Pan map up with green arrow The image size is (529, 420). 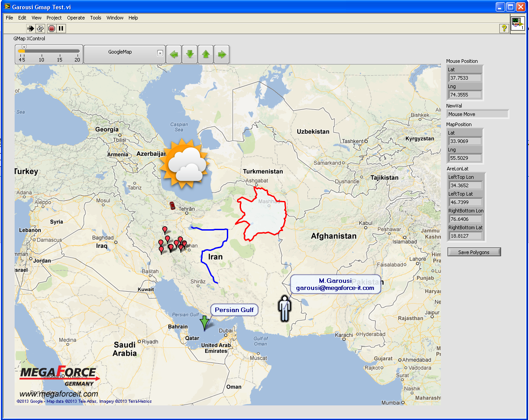tap(206, 54)
